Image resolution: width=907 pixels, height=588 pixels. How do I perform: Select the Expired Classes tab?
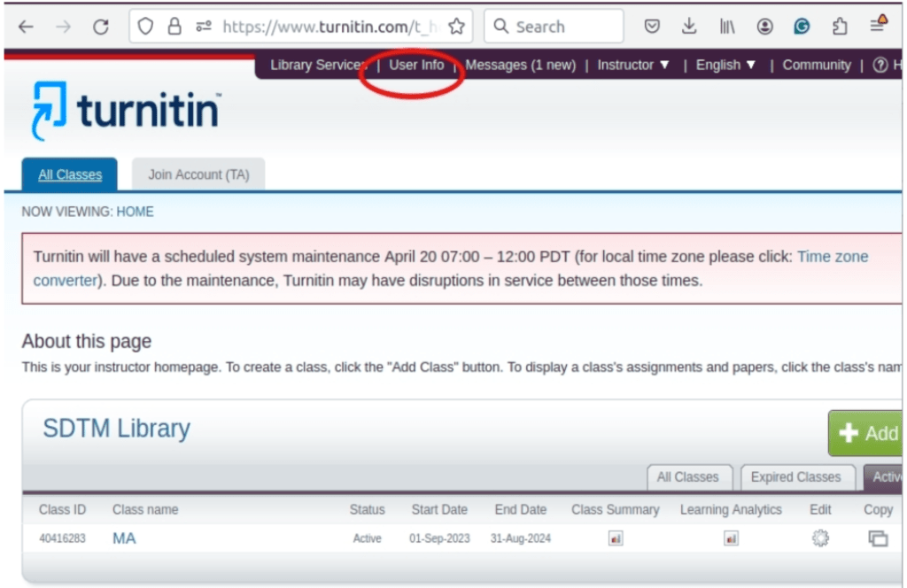point(795,476)
